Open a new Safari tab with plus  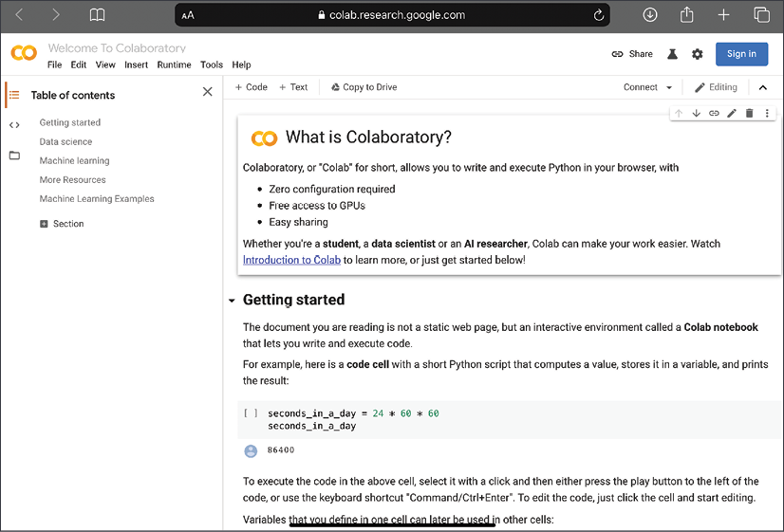(723, 15)
